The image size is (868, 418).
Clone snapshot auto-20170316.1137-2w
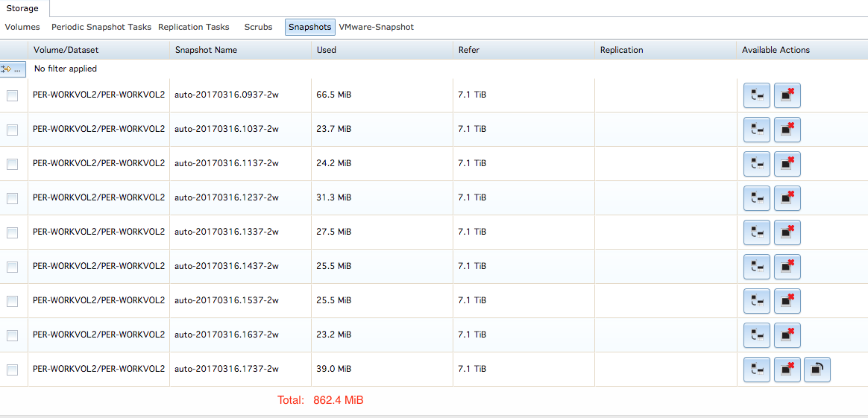757,164
